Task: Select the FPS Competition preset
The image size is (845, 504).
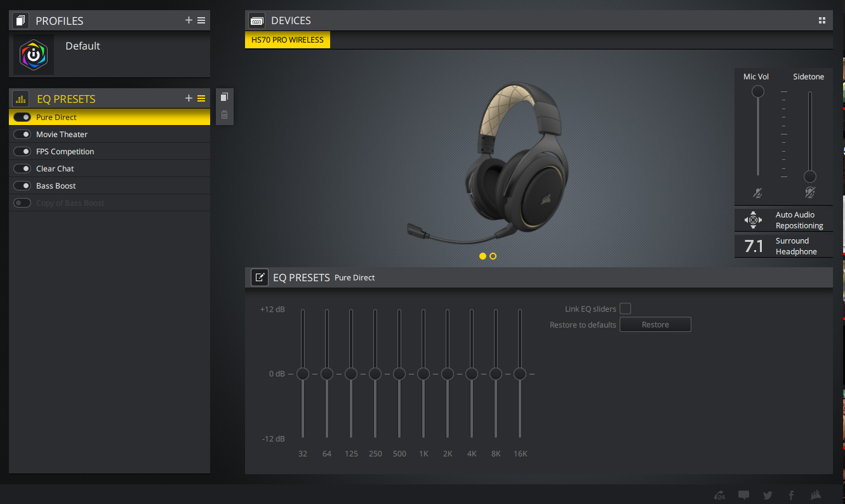Action: (109, 151)
